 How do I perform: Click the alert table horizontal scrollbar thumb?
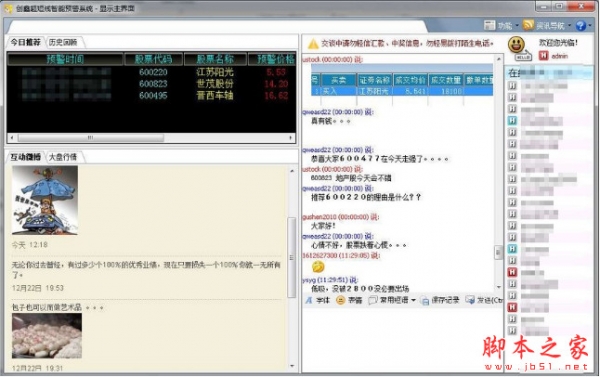pos(91,137)
